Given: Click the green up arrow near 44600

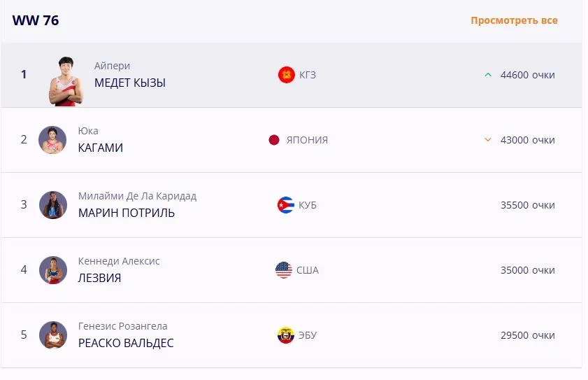Looking at the screenshot, I should click(488, 75).
